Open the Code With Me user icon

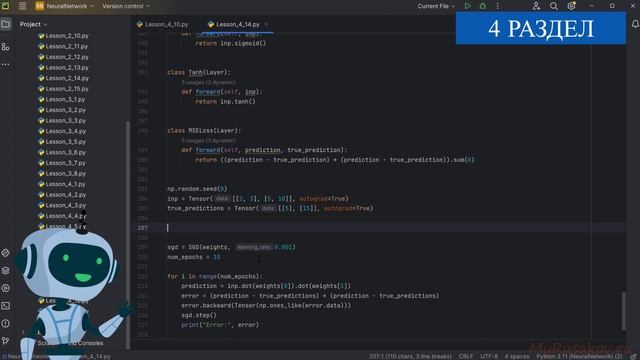point(536,6)
